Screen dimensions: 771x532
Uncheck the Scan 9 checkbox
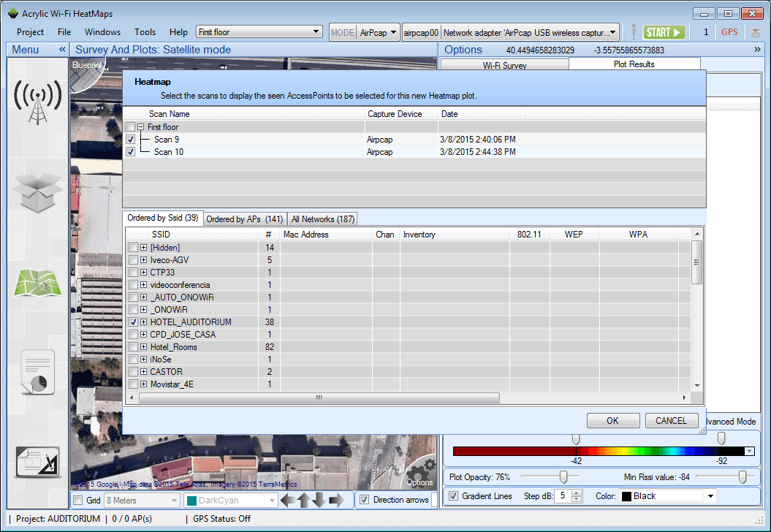[x=131, y=140]
